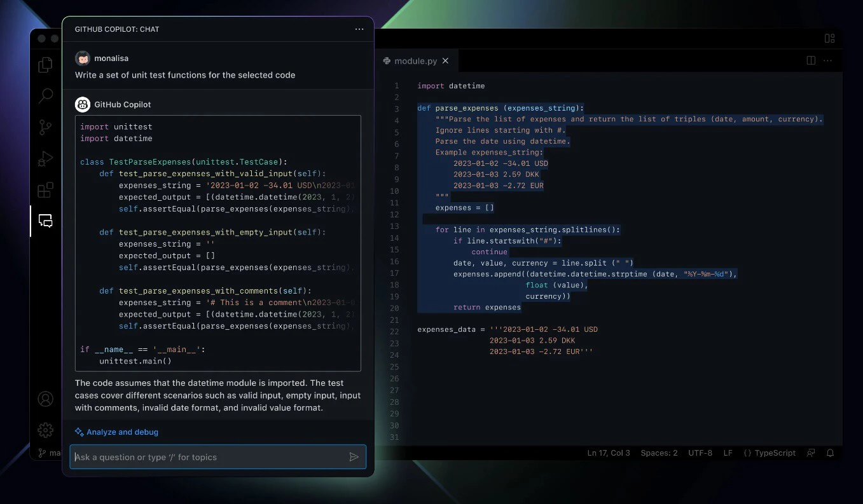Click the GitHub Copilot name label

pos(123,104)
